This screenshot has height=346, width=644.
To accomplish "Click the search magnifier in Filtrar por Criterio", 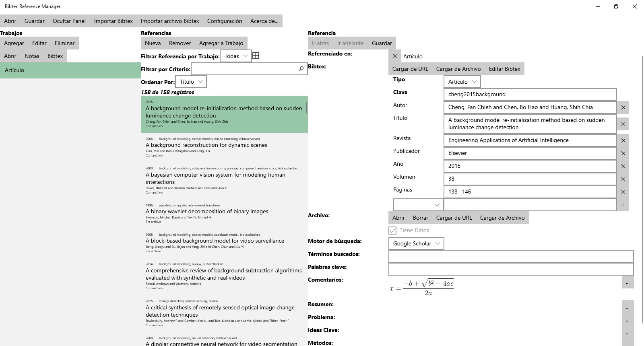I will [x=301, y=69].
